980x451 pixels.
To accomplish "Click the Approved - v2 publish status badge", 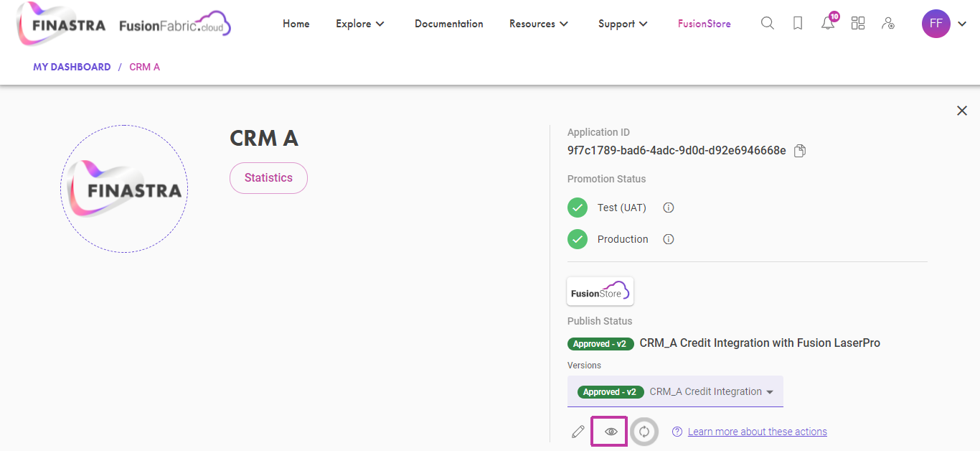I will [600, 344].
